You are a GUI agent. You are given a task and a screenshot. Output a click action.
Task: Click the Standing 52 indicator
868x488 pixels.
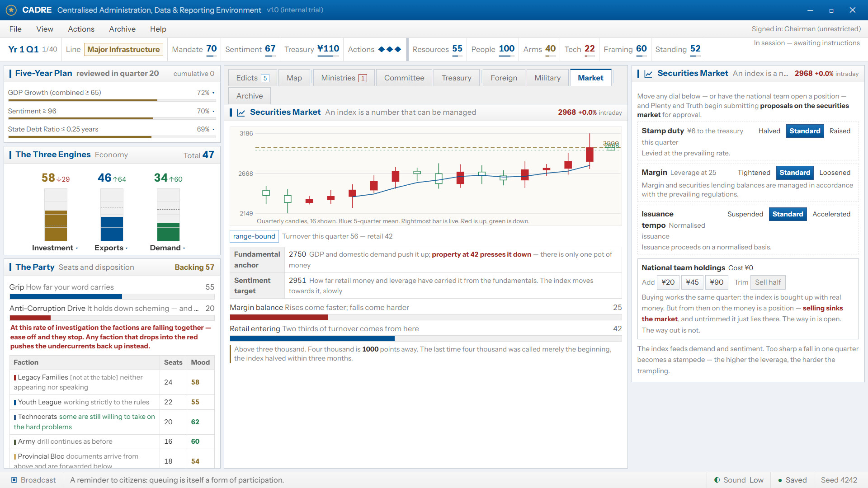[678, 49]
